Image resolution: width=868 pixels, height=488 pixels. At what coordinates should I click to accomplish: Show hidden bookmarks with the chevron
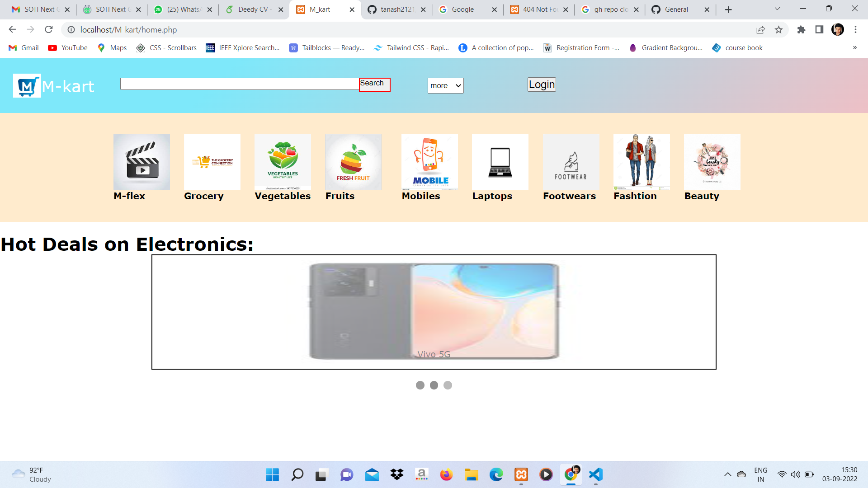point(854,47)
